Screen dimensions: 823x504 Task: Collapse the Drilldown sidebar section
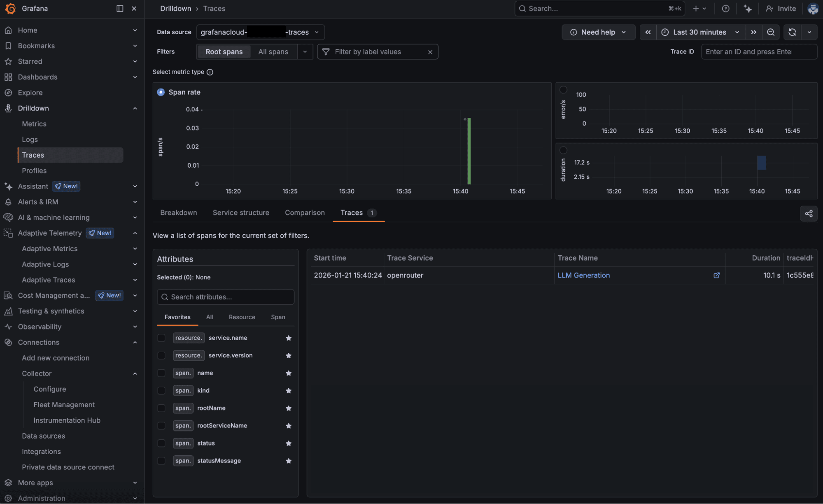pos(135,108)
